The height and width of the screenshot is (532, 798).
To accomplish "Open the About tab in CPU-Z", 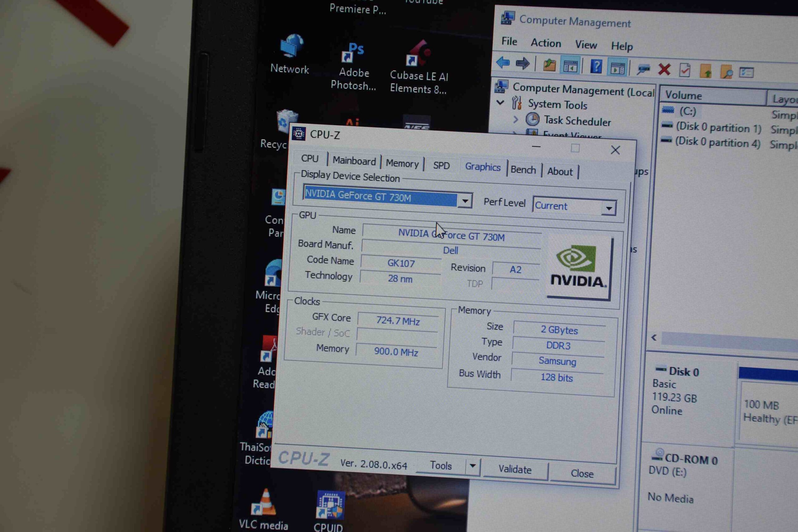I will pyautogui.click(x=560, y=171).
